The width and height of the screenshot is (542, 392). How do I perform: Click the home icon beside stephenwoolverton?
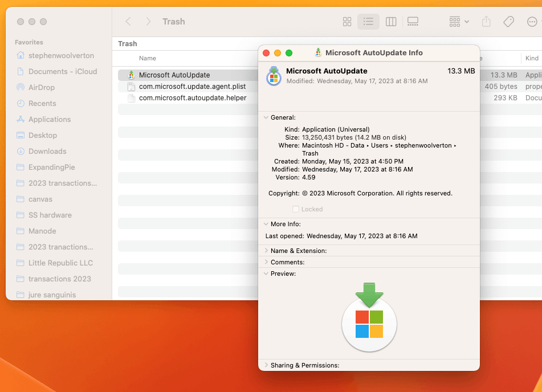pyautogui.click(x=21, y=55)
